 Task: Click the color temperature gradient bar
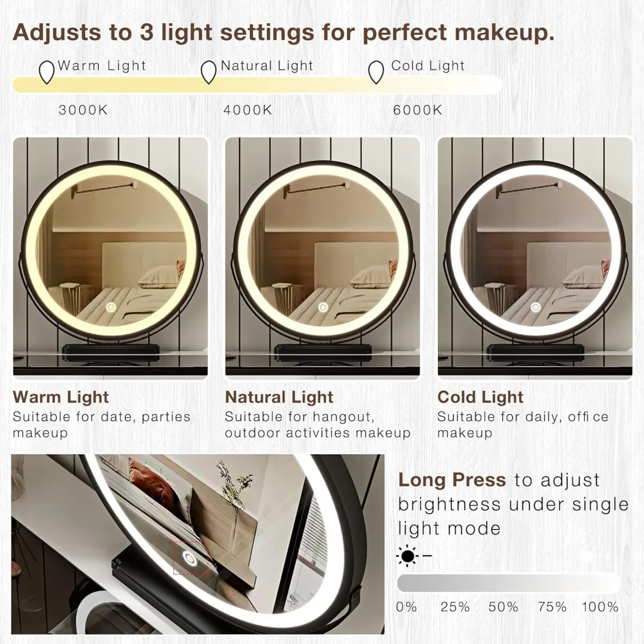click(257, 84)
